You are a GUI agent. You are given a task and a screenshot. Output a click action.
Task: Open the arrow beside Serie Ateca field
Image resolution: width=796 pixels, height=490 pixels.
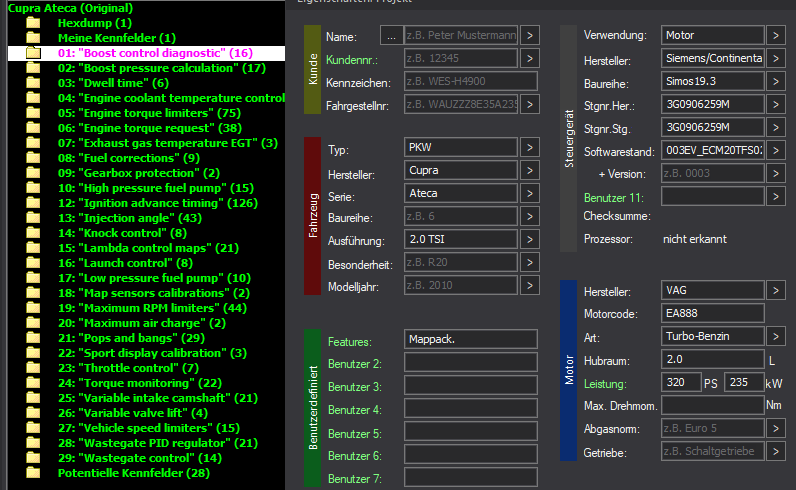point(529,193)
